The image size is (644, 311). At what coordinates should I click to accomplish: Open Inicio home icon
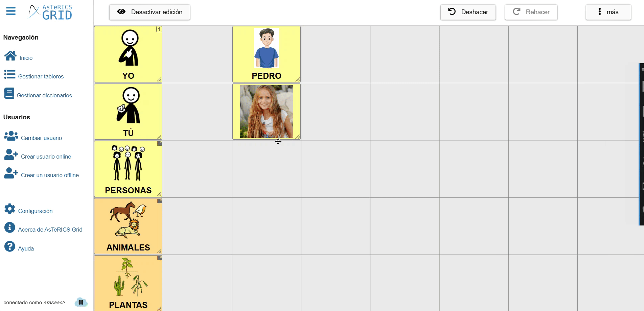pyautogui.click(x=10, y=56)
